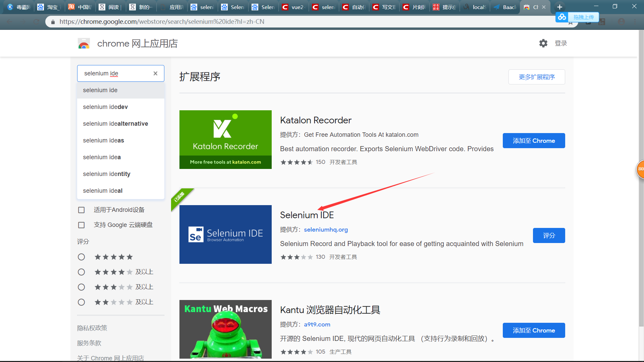Screen dimensions: 644x362
Task: Add Katalon Recorder to Chrome
Action: (x=534, y=141)
